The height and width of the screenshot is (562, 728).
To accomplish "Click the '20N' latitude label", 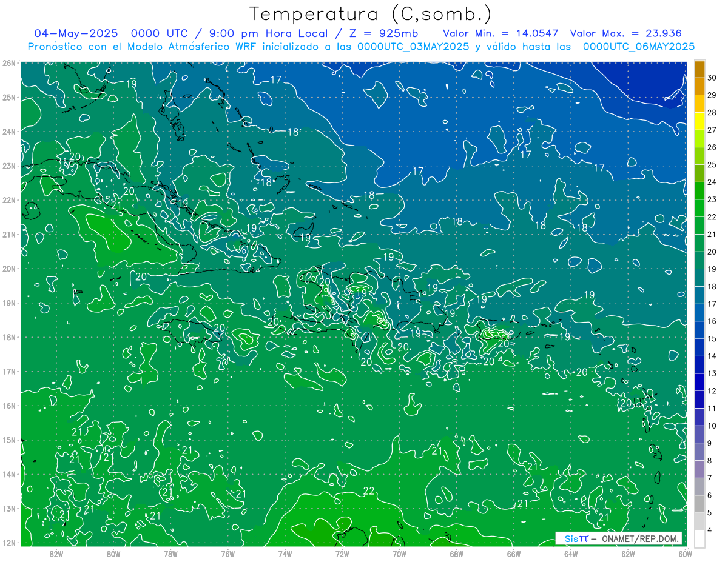I will tap(8, 269).
